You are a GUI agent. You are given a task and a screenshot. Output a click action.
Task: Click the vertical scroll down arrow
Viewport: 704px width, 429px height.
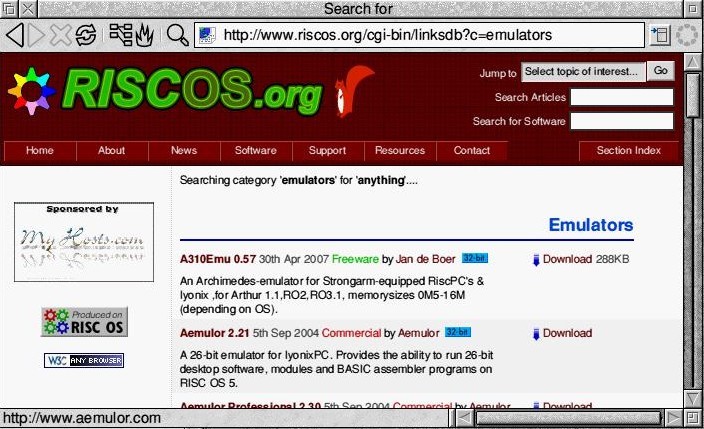point(693,398)
